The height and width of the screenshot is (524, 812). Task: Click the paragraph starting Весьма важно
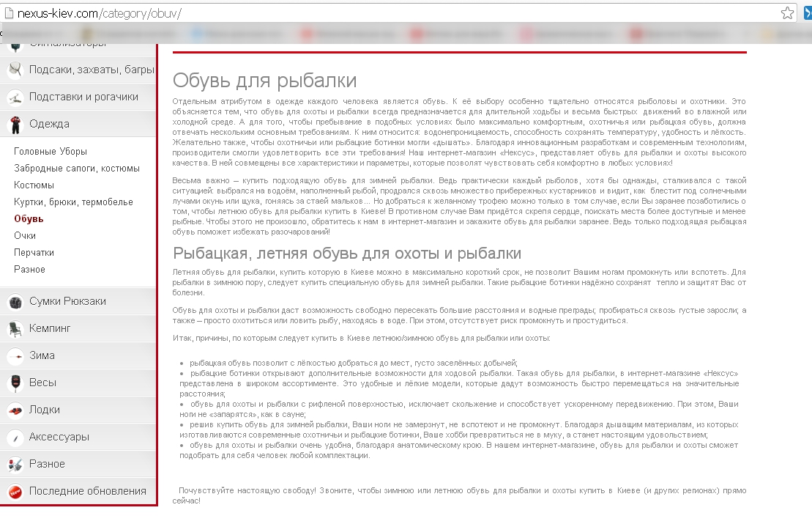[459, 206]
